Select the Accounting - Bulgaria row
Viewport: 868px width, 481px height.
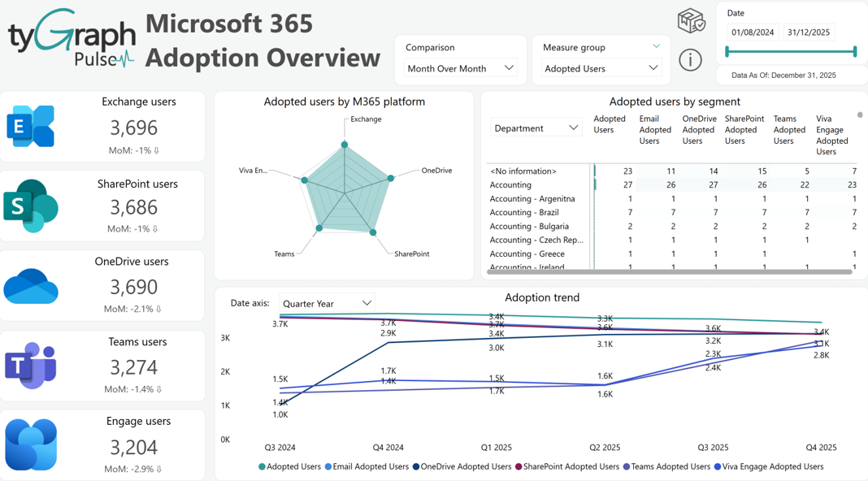click(672, 227)
